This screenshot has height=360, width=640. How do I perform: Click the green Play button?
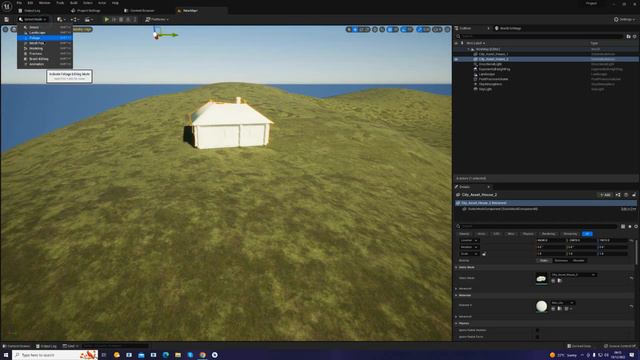(107, 19)
